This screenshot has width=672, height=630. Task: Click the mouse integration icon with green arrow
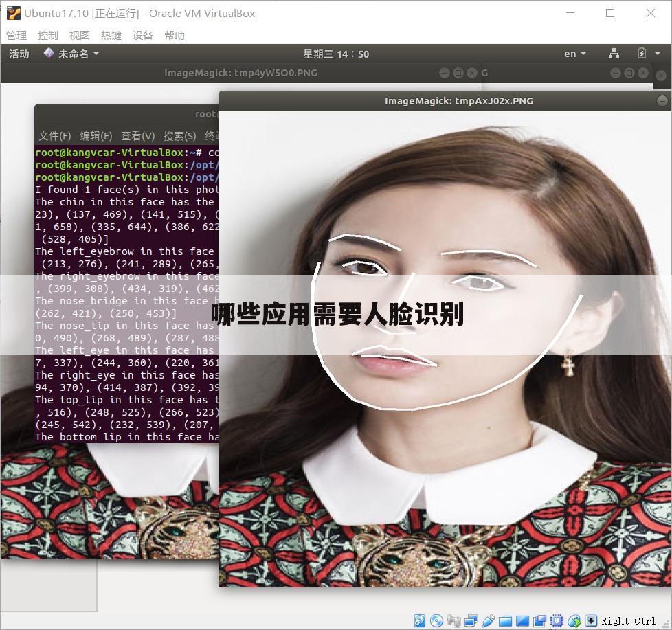click(x=574, y=620)
